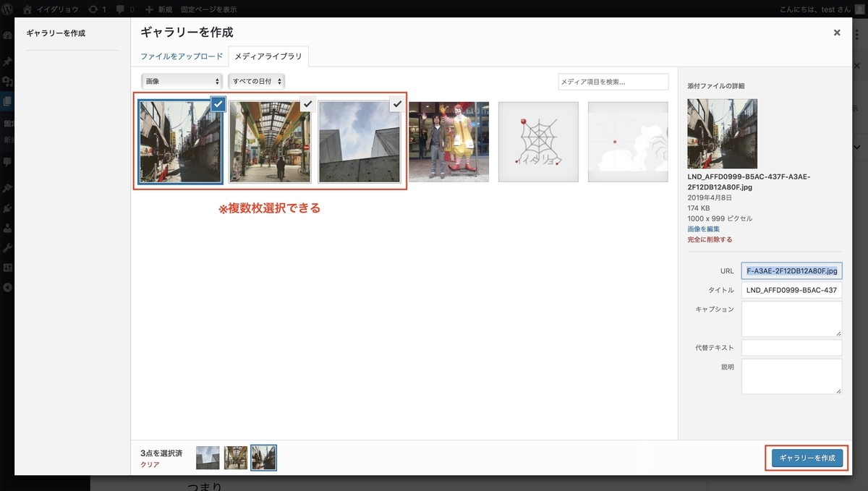
Task: Click the shopping arcade photo thumbnail
Action: tap(270, 142)
